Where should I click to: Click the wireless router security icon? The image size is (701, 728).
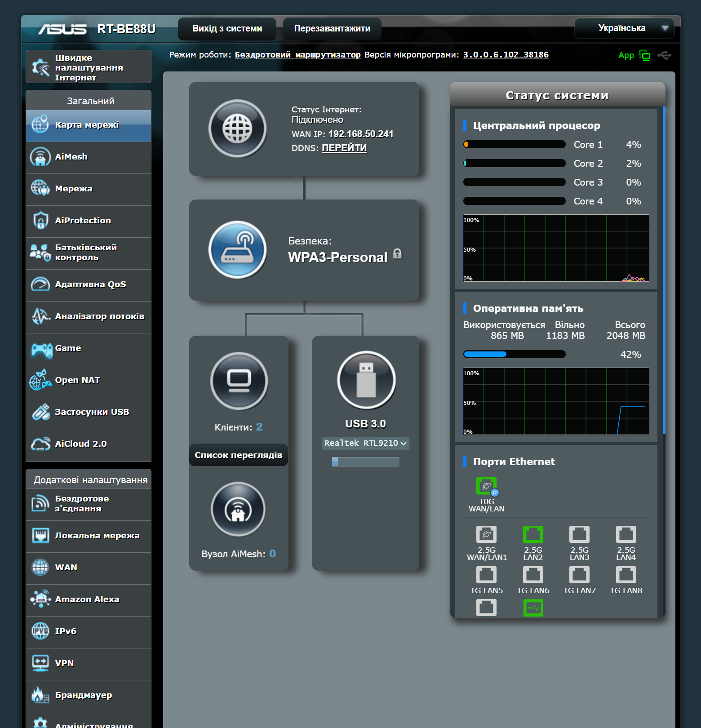pyautogui.click(x=237, y=250)
